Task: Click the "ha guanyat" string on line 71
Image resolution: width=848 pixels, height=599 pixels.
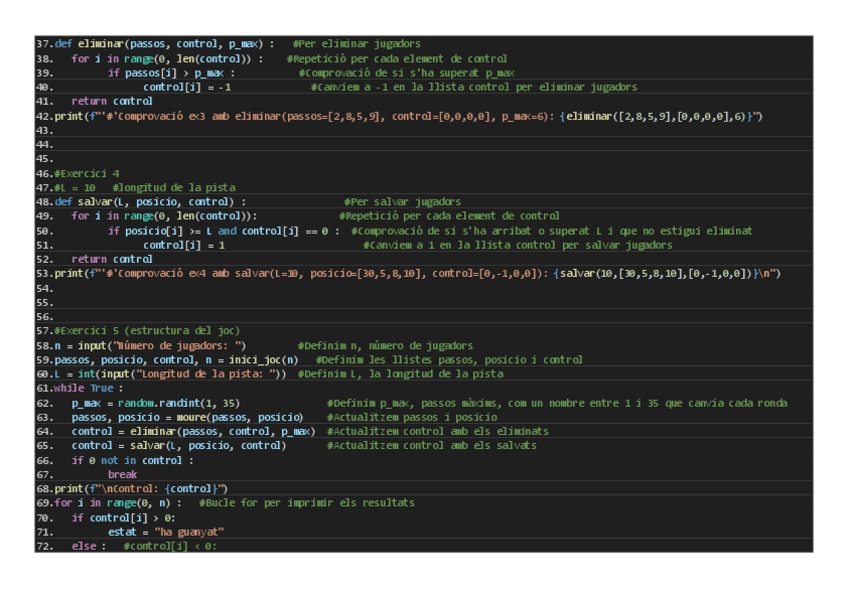Action: click(x=189, y=532)
